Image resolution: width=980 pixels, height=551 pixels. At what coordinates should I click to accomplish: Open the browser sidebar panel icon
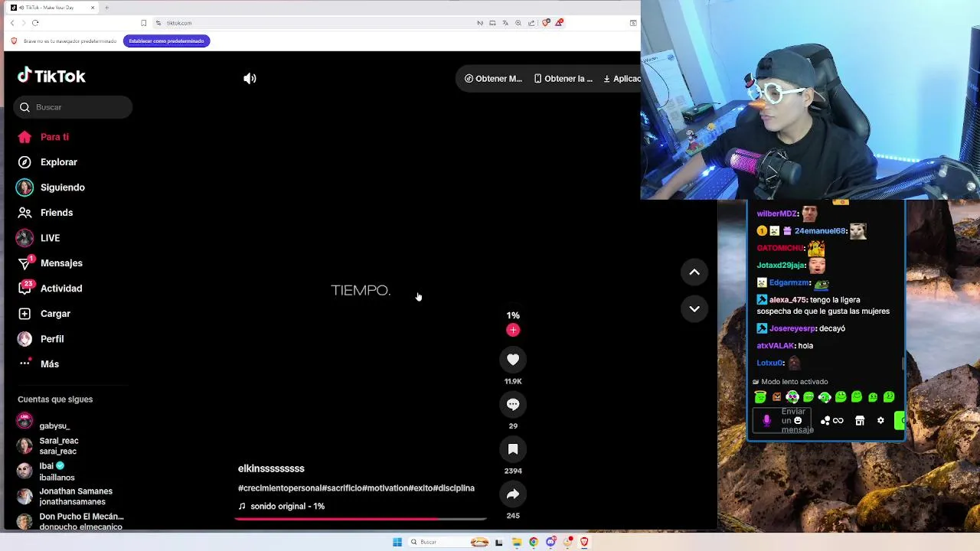click(x=633, y=23)
